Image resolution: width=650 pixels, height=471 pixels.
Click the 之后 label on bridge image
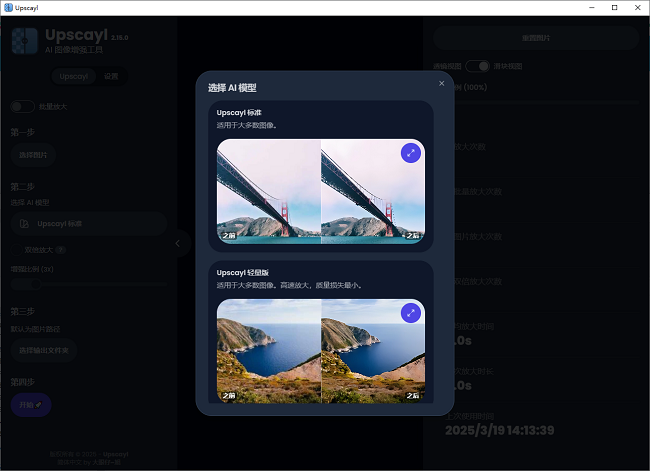click(412, 236)
